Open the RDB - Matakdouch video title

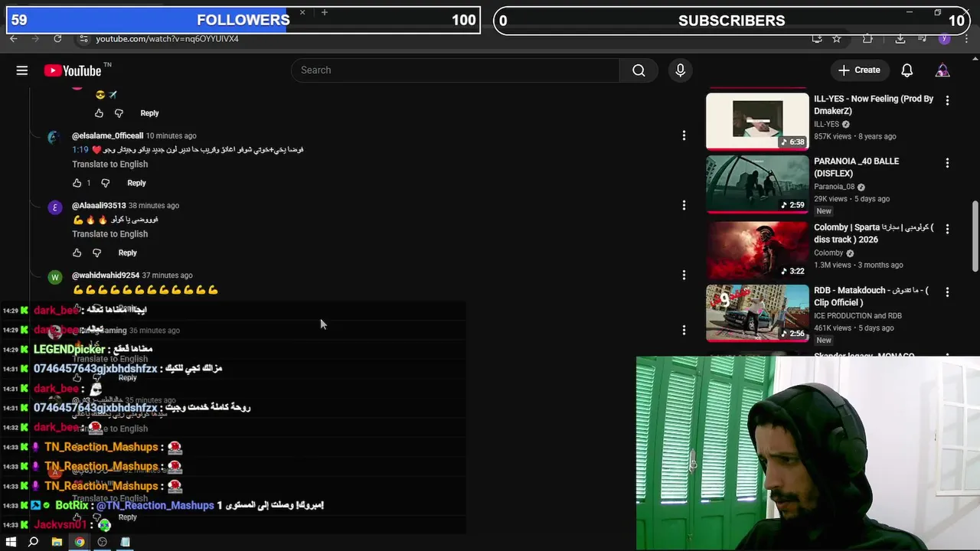coord(871,296)
